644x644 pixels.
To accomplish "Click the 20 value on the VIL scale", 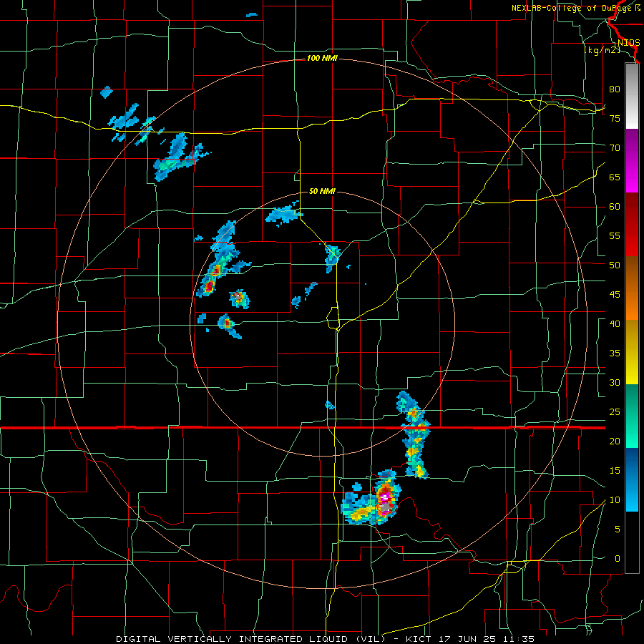I will click(615, 441).
